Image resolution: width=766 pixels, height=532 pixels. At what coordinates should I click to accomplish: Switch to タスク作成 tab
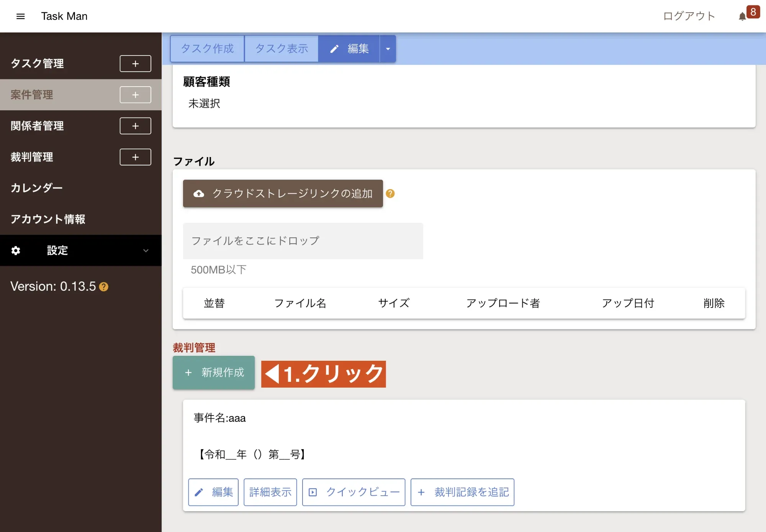coord(207,49)
